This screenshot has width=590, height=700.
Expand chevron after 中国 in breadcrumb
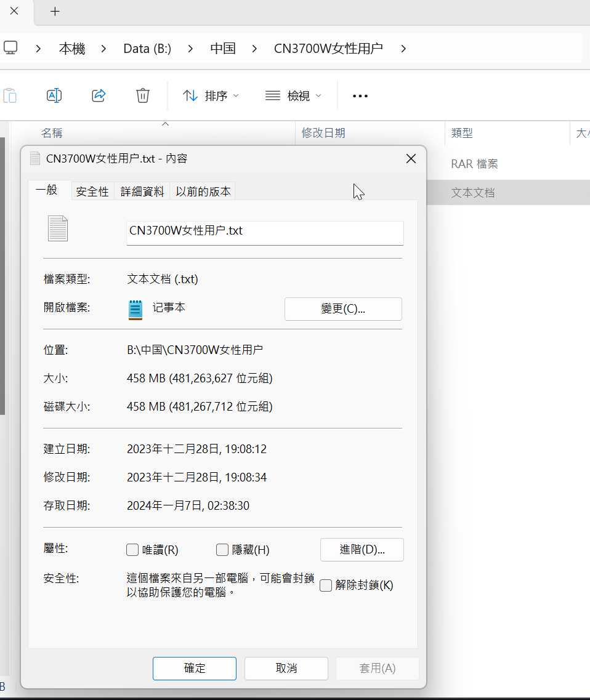click(x=254, y=48)
